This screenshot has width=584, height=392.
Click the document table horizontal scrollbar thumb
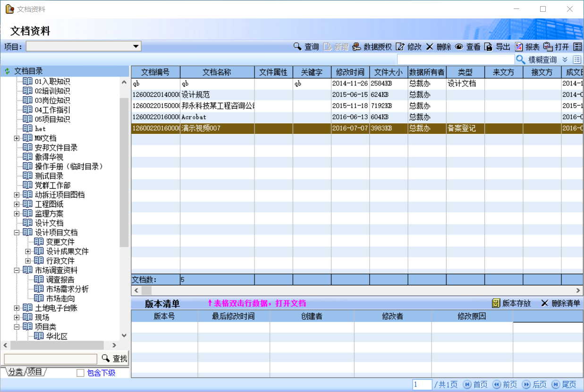(146, 291)
